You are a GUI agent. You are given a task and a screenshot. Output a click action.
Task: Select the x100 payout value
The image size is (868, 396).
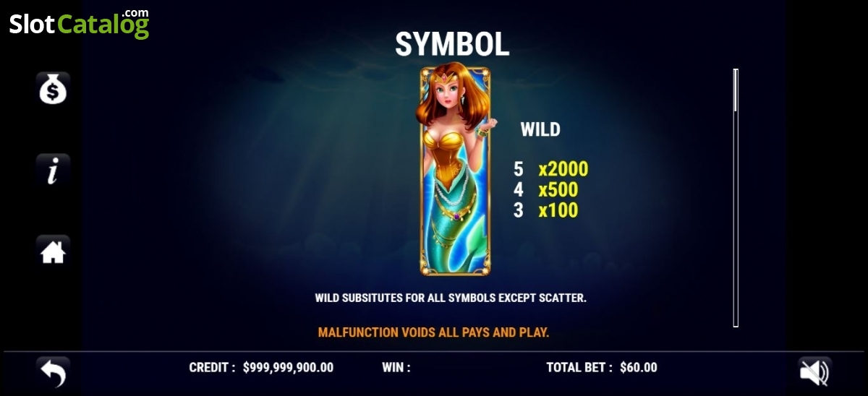click(x=558, y=210)
